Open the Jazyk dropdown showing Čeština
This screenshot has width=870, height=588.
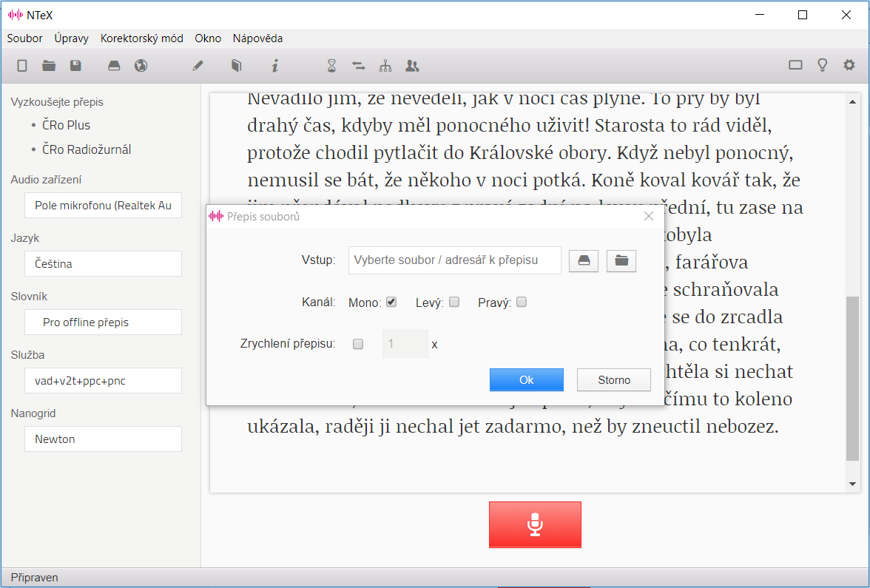[x=104, y=263]
